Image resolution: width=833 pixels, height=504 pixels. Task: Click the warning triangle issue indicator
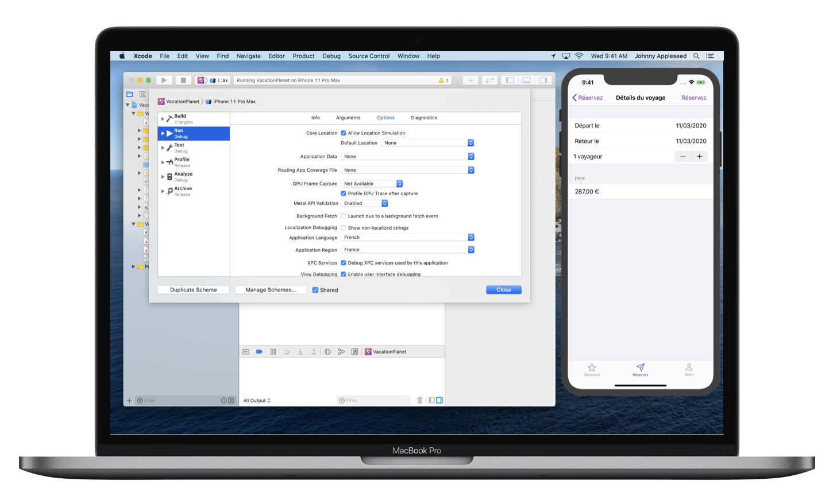441,80
